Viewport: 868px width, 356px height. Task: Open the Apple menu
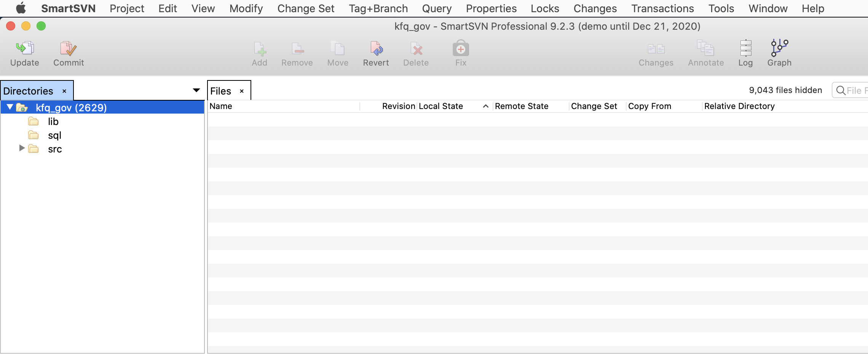tap(21, 8)
